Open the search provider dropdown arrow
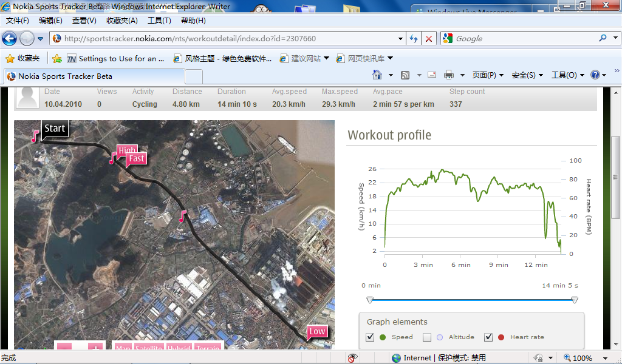This screenshot has width=622, height=364. pos(615,38)
